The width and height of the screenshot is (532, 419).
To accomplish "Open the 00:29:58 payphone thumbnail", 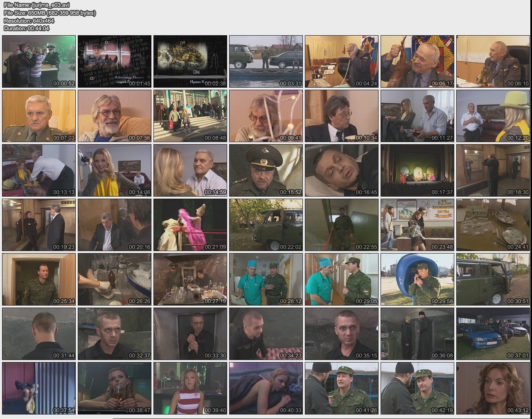I will [x=417, y=279].
